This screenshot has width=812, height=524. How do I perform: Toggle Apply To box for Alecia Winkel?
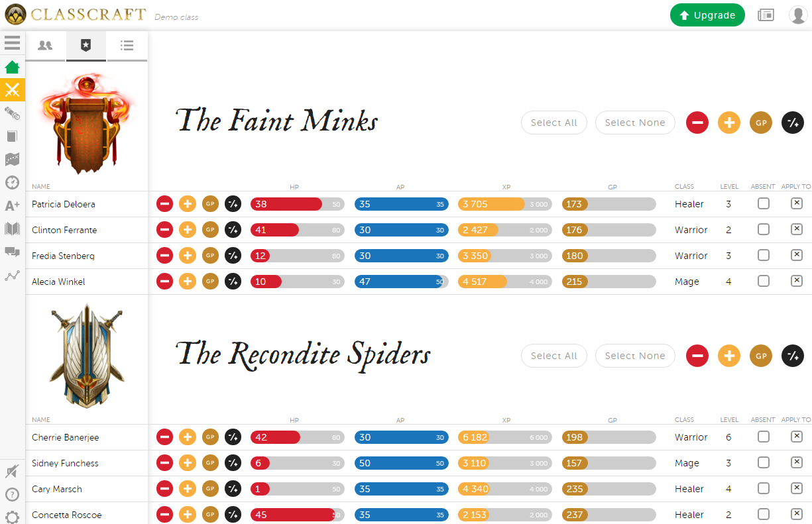point(797,281)
